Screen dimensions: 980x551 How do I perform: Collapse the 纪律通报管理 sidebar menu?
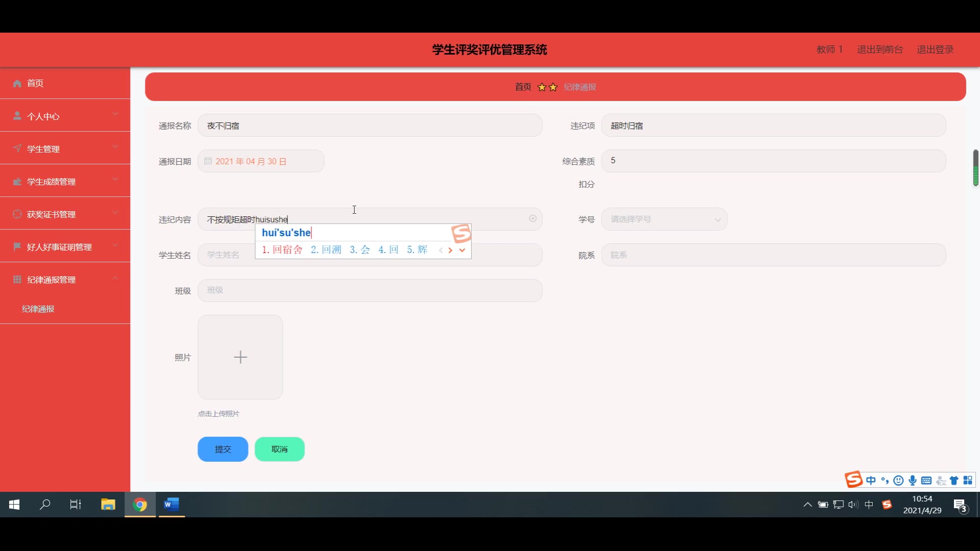[65, 279]
